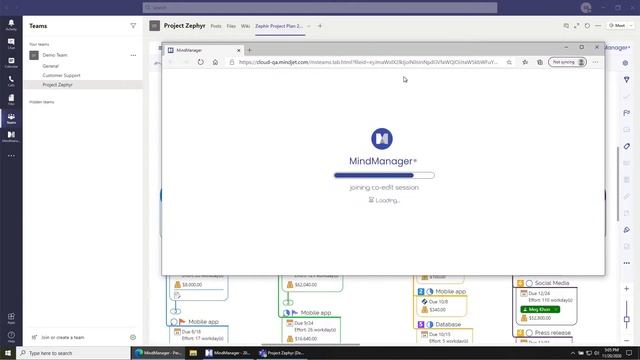
Task: Open Activity in the Teams rail
Action: (11, 24)
